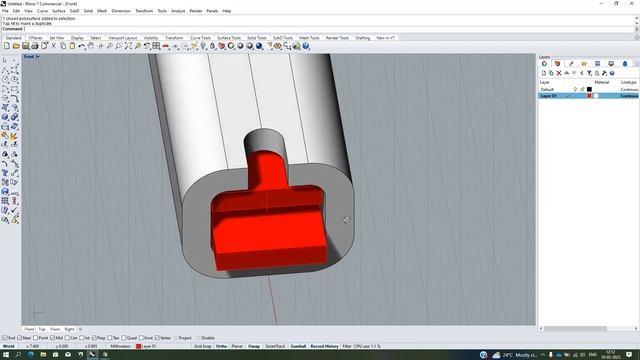
Task: Toggle the Perp osnap checkbox
Action: tap(94, 338)
